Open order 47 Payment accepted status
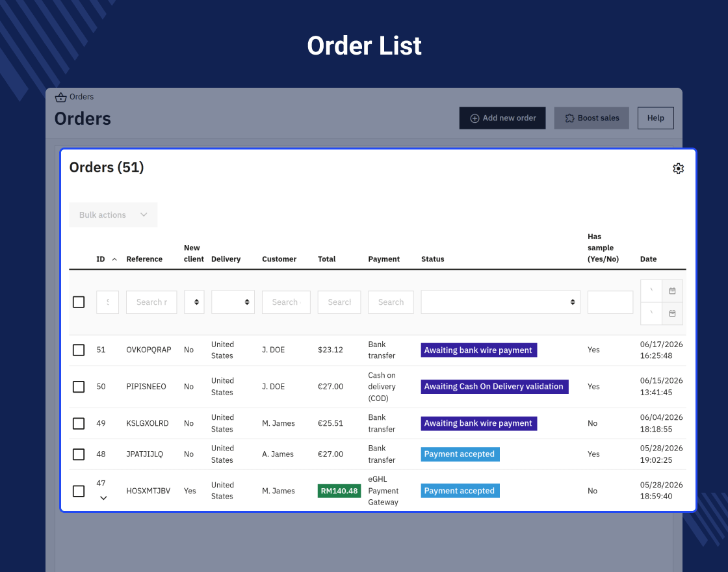Viewport: 728px width, 572px height. pos(460,491)
